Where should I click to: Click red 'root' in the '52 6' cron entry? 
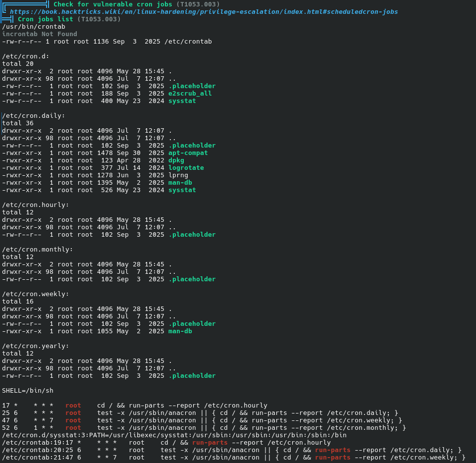click(x=73, y=428)
